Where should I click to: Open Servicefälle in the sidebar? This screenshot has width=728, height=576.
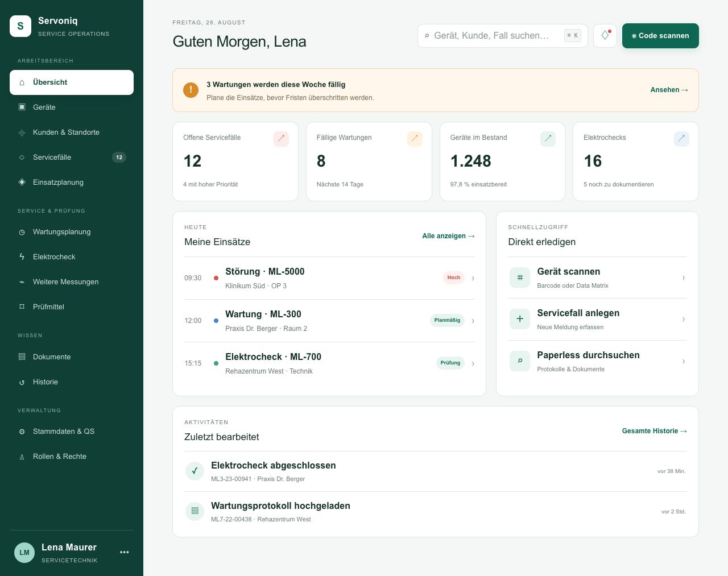(72, 158)
